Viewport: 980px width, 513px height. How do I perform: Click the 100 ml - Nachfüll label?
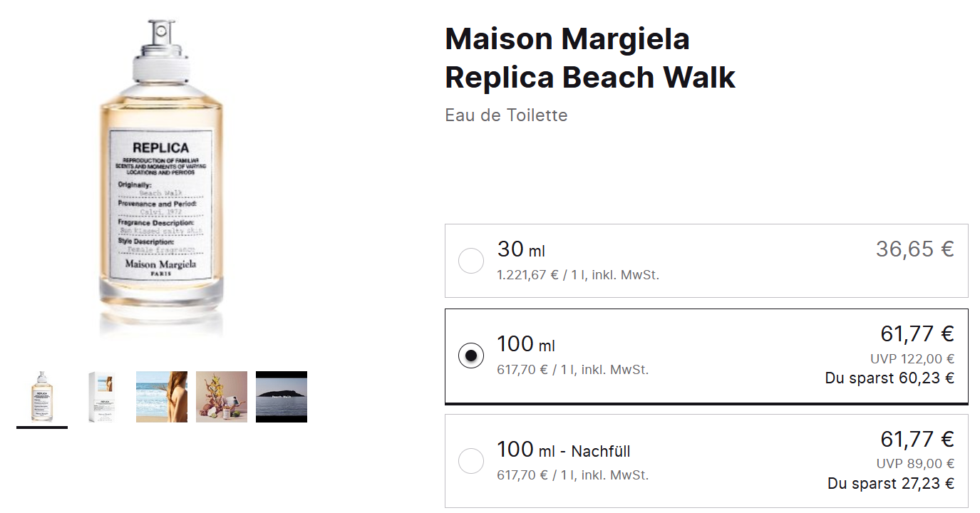[563, 450]
